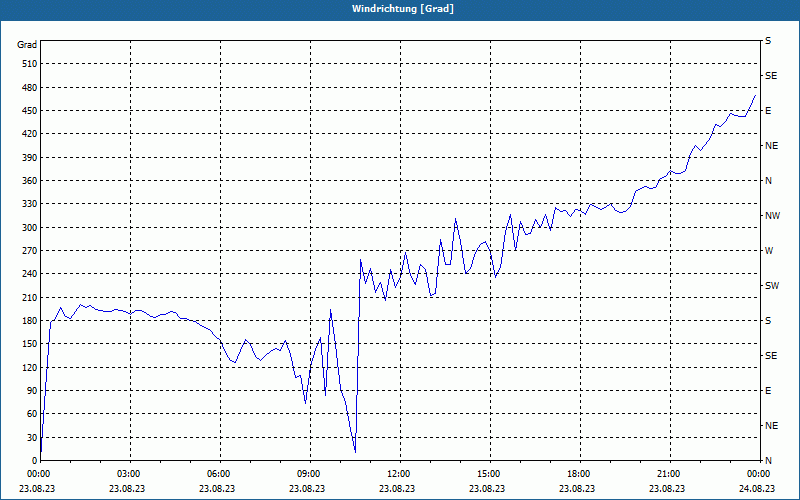Screen dimensions: 800x500
Task: Click the 18:00 time label
Action: click(578, 474)
